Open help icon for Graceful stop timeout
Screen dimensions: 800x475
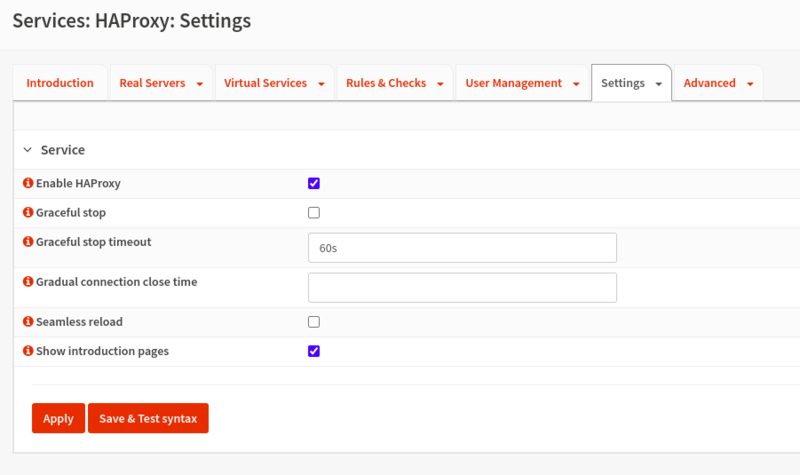[x=28, y=242]
